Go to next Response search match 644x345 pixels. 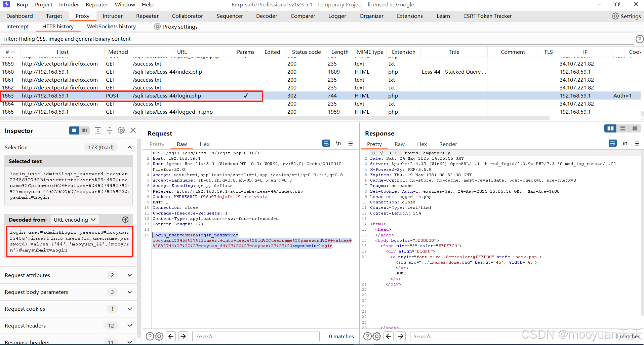401,336
